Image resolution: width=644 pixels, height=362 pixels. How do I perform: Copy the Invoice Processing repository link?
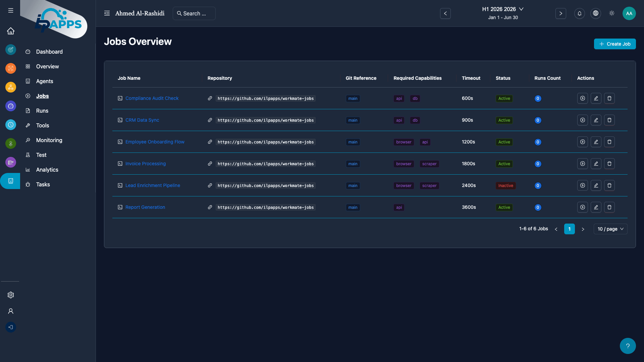[210, 164]
